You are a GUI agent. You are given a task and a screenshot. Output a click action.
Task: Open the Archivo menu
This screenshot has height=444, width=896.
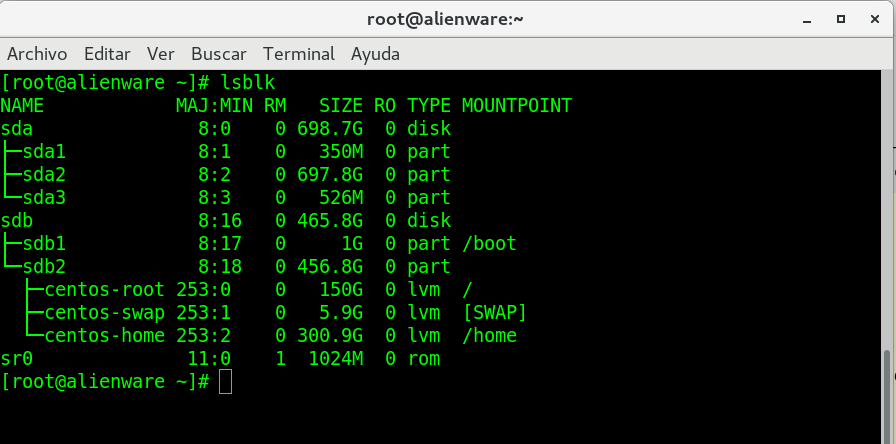37,54
